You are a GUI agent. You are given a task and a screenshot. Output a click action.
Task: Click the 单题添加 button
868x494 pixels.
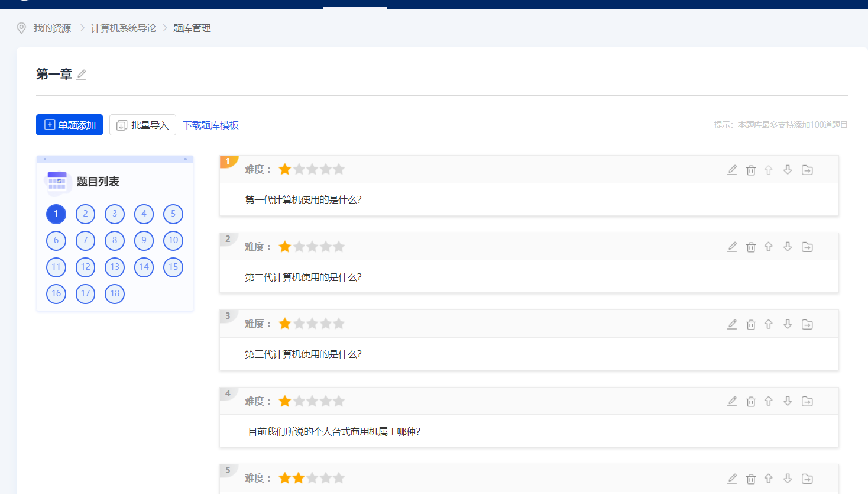point(69,125)
